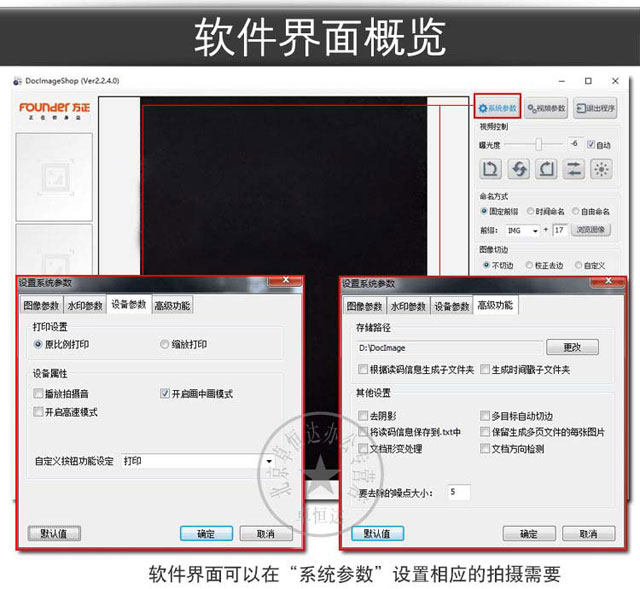Click the circular refresh arrows icon

point(518,169)
